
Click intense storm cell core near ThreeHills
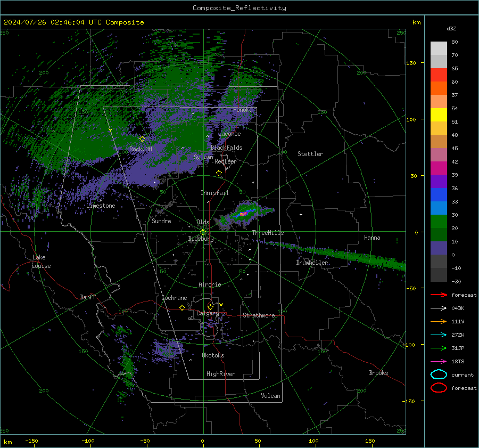pyautogui.click(x=243, y=214)
